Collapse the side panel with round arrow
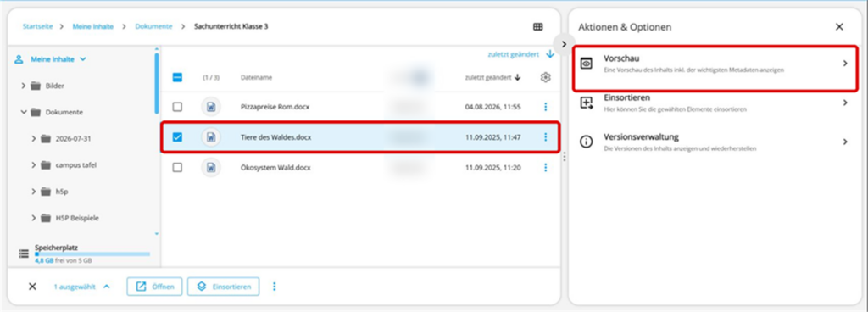Image resolution: width=868 pixels, height=312 pixels. click(564, 44)
